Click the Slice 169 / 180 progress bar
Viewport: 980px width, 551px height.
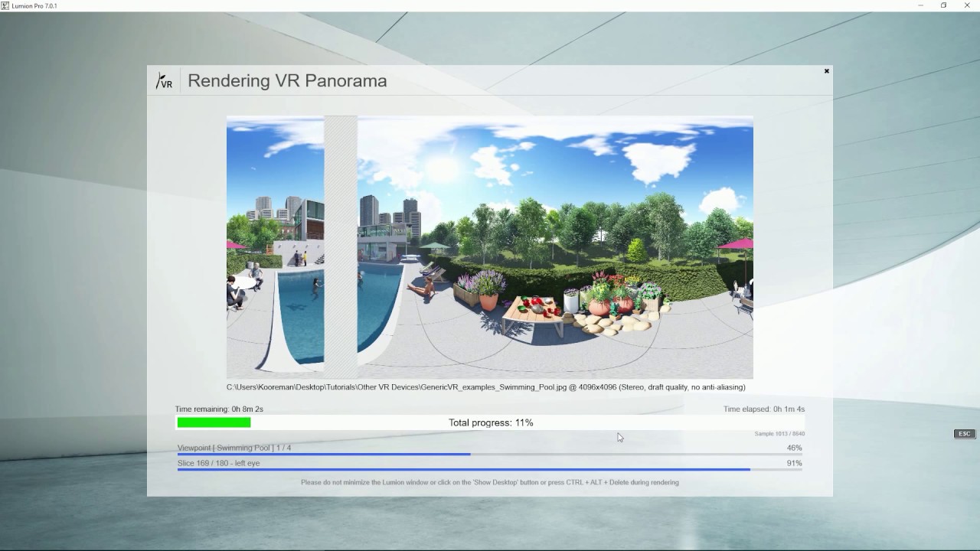coord(490,469)
